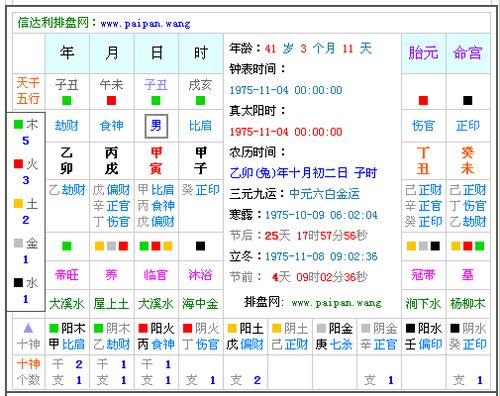Click 节前 4天 09时02分36秒 value
Screen dimensions: 500x396
click(x=320, y=277)
